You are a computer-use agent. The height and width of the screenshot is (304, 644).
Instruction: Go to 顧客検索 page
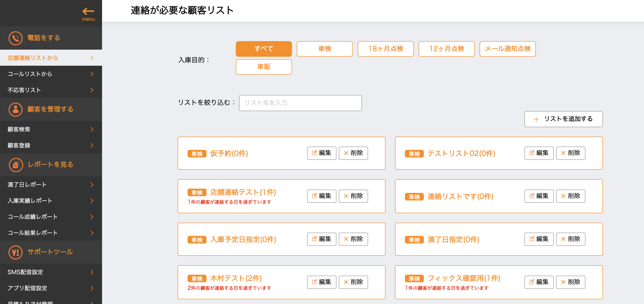click(x=51, y=129)
